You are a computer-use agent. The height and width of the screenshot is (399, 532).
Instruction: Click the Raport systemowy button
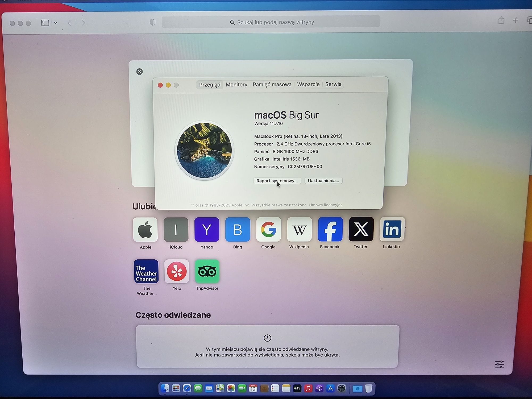pos(277,181)
